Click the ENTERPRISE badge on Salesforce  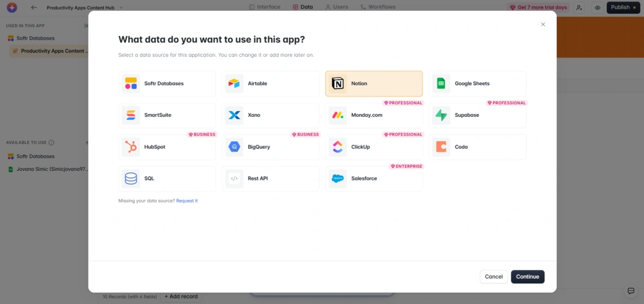tap(407, 166)
